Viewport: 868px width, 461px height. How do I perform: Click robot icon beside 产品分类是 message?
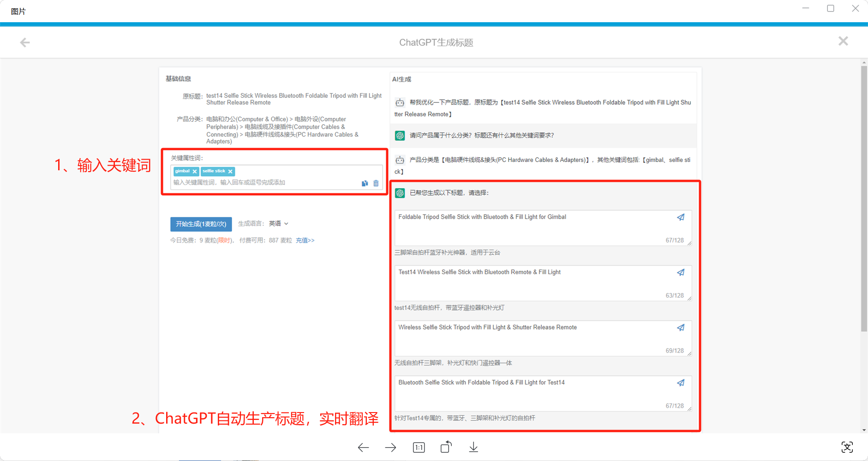click(x=400, y=160)
